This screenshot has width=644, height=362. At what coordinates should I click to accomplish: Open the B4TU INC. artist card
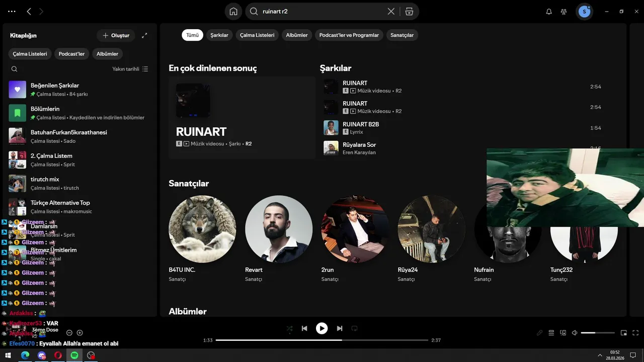point(202,239)
